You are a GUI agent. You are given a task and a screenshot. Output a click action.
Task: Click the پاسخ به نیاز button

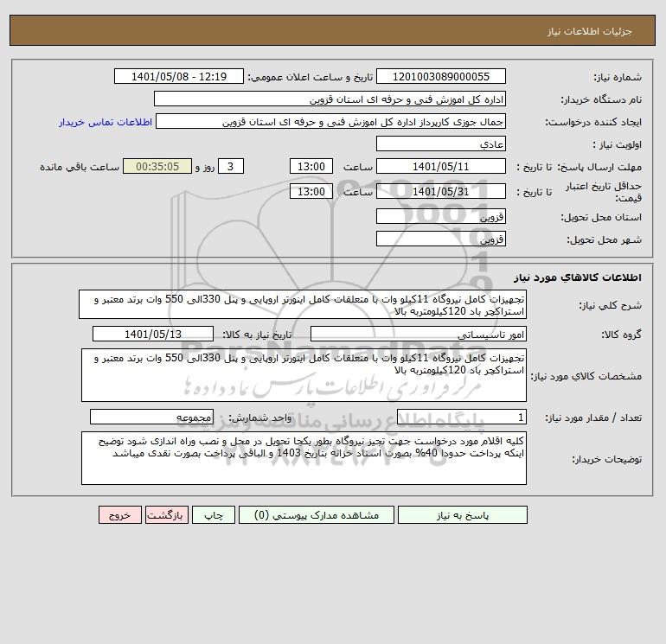coord(463,515)
